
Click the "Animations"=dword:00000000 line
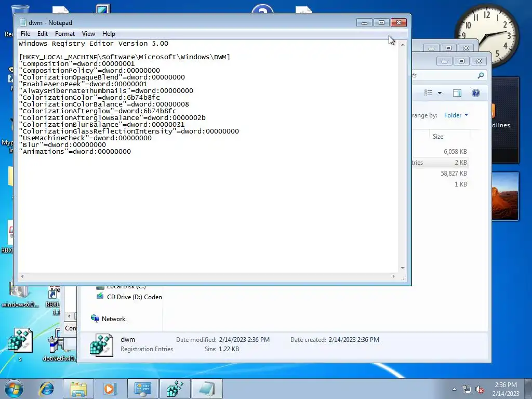[75, 152]
